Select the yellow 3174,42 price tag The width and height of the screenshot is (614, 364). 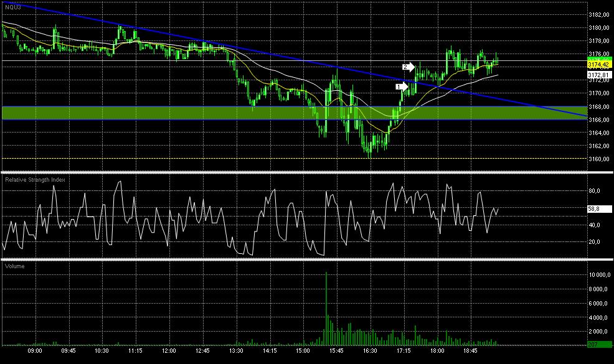pos(599,65)
